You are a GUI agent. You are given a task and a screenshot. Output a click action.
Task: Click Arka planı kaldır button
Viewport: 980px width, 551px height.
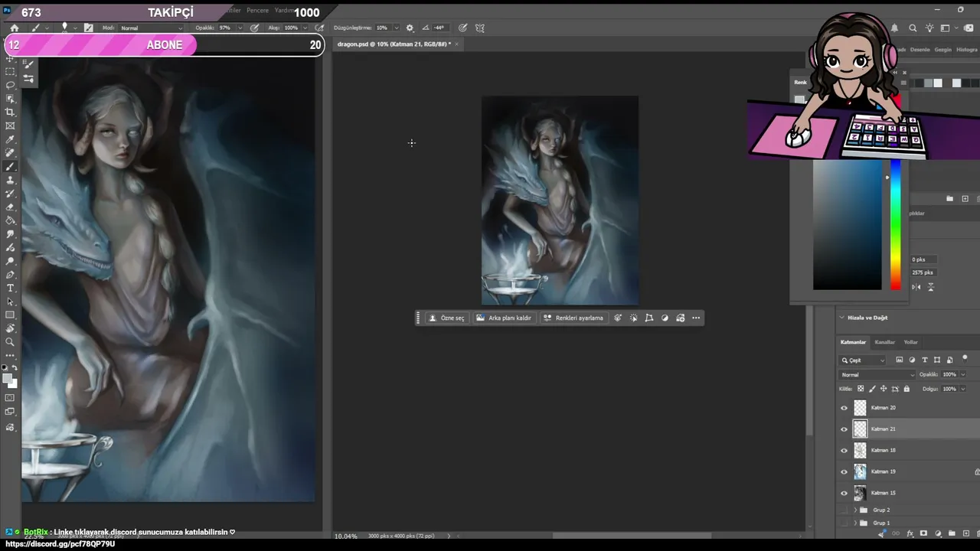click(504, 318)
